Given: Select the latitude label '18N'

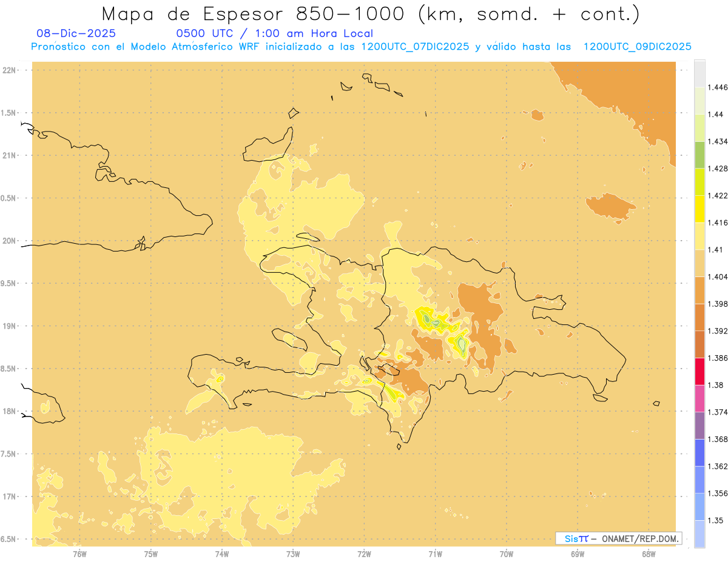Looking at the screenshot, I should [x=10, y=411].
